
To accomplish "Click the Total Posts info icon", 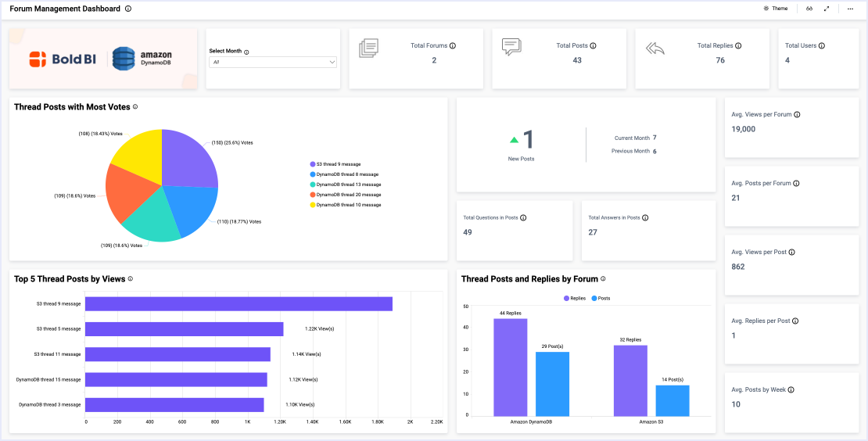I will point(593,46).
